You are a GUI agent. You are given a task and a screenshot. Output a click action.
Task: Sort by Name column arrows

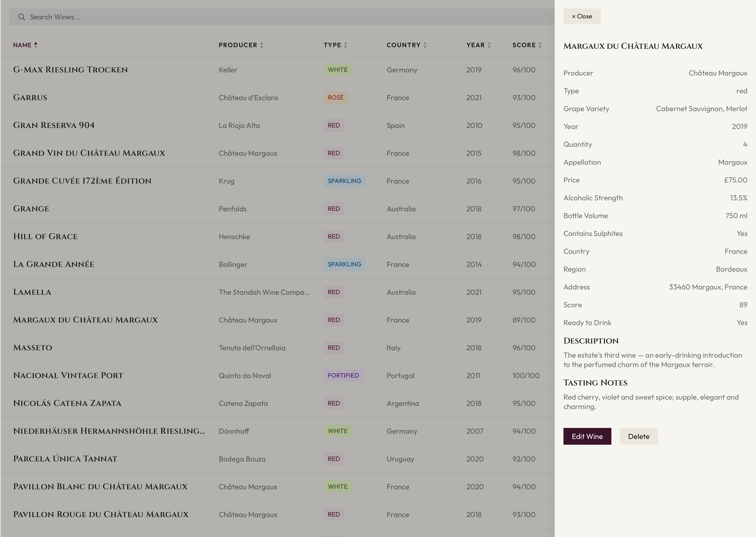36,45
